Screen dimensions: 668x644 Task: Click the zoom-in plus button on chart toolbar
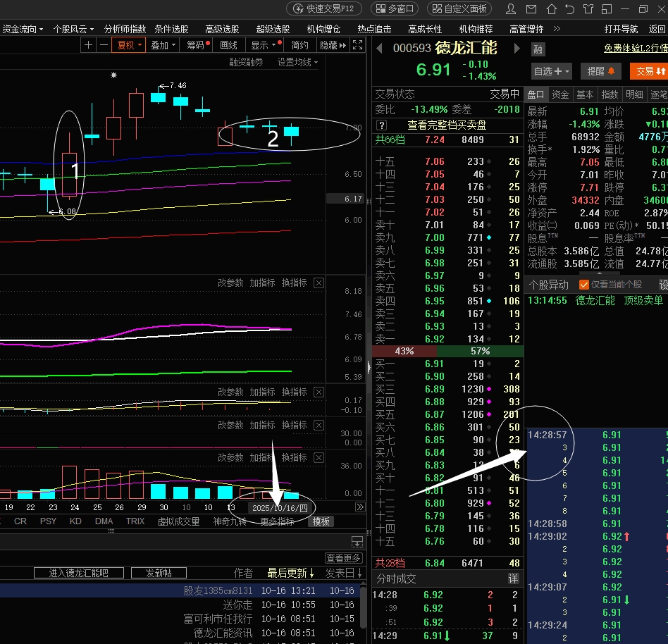88,45
